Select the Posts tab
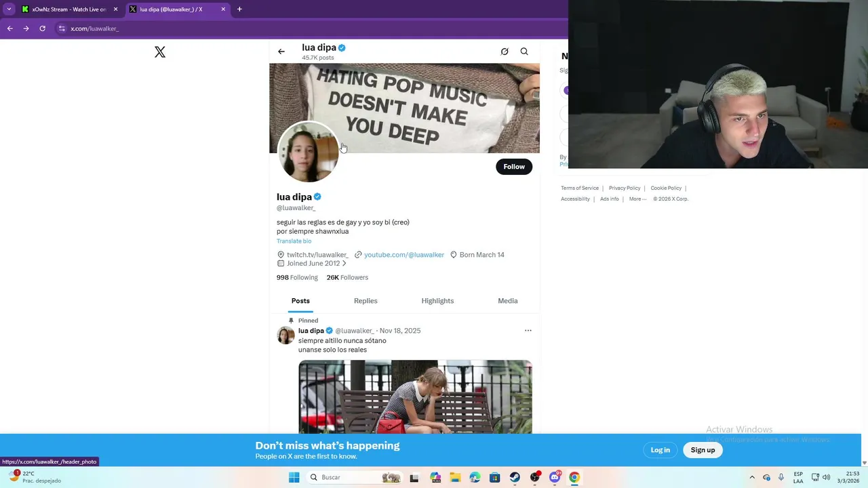 click(300, 301)
